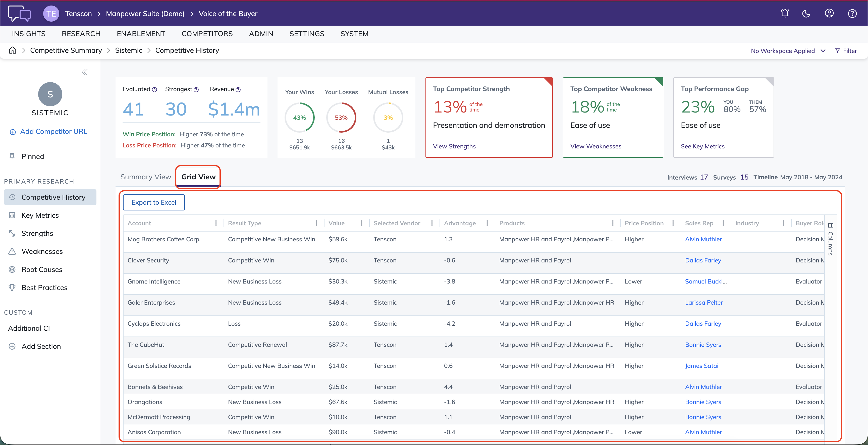Toggle dark mode moon icon
This screenshot has width=868, height=445.
(x=806, y=14)
